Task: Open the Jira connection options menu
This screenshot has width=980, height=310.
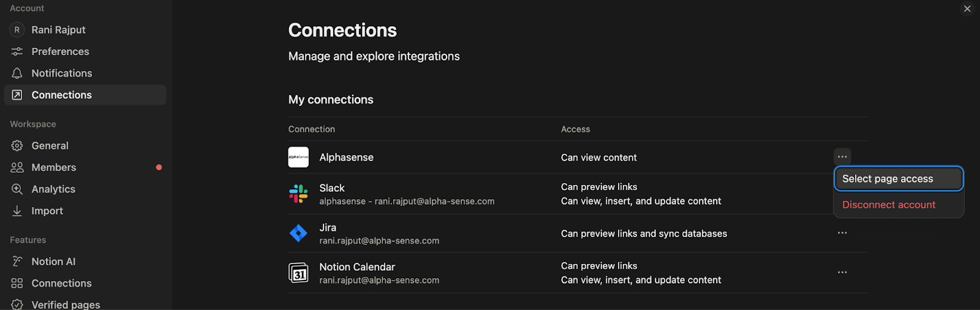Action: pyautogui.click(x=842, y=233)
